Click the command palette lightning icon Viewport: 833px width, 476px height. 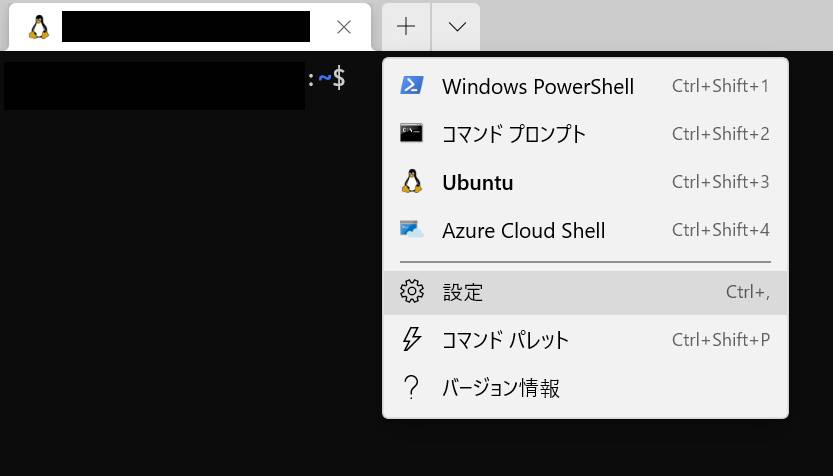(x=411, y=340)
